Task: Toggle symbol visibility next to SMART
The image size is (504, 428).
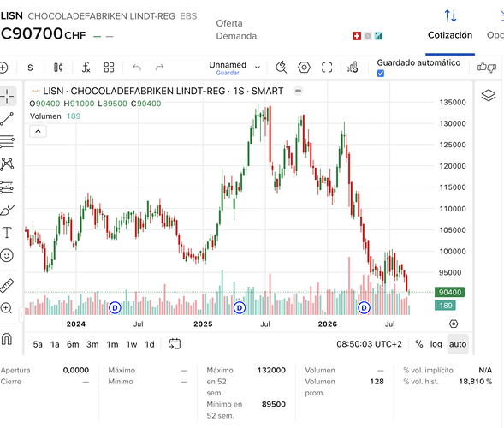Action: click(299, 91)
